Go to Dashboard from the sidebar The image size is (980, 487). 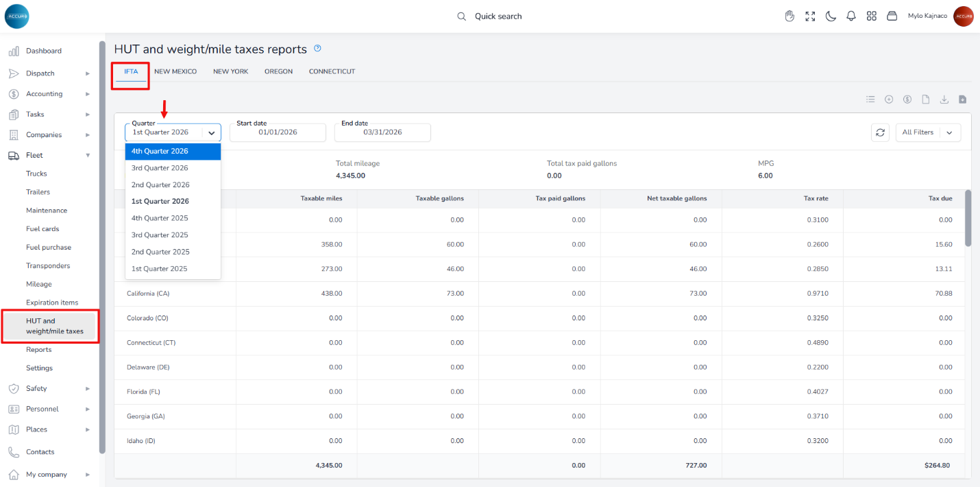(44, 51)
